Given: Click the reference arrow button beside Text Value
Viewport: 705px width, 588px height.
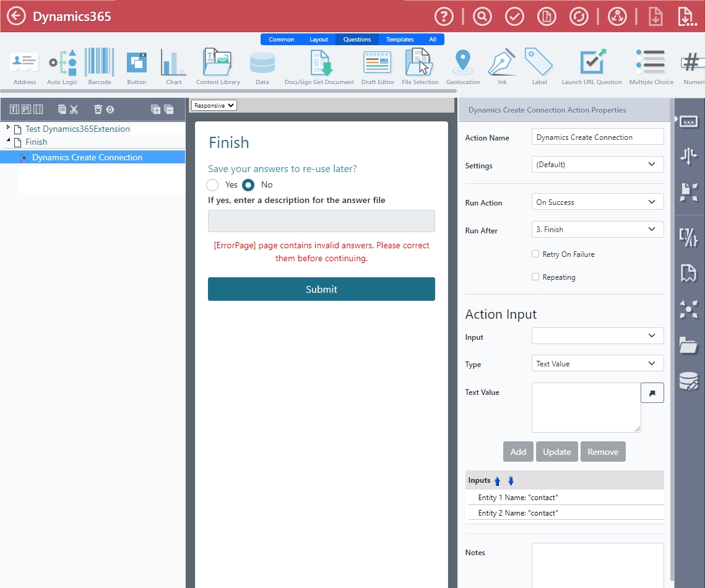Looking at the screenshot, I should pos(652,393).
